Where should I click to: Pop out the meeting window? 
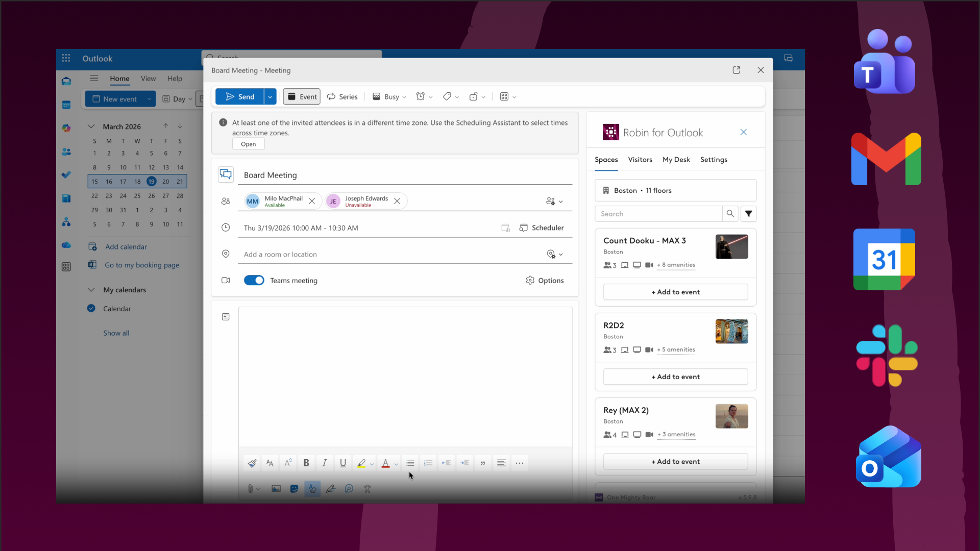click(736, 70)
